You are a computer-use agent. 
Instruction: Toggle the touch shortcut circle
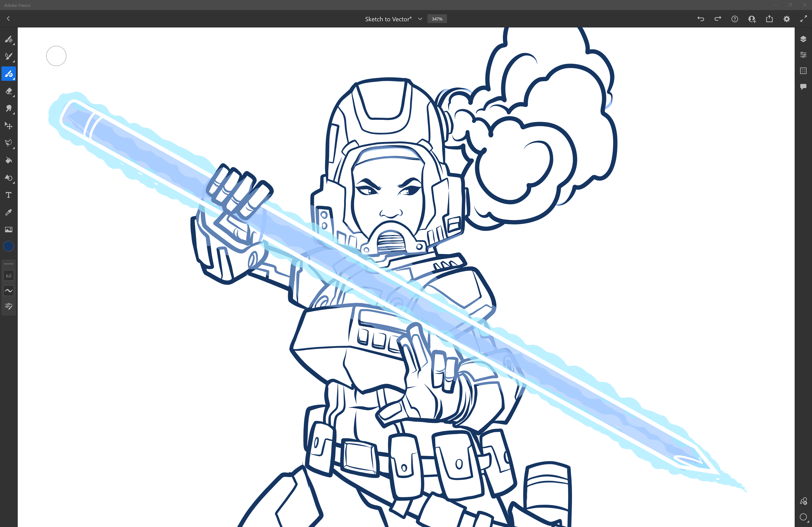tap(803, 517)
